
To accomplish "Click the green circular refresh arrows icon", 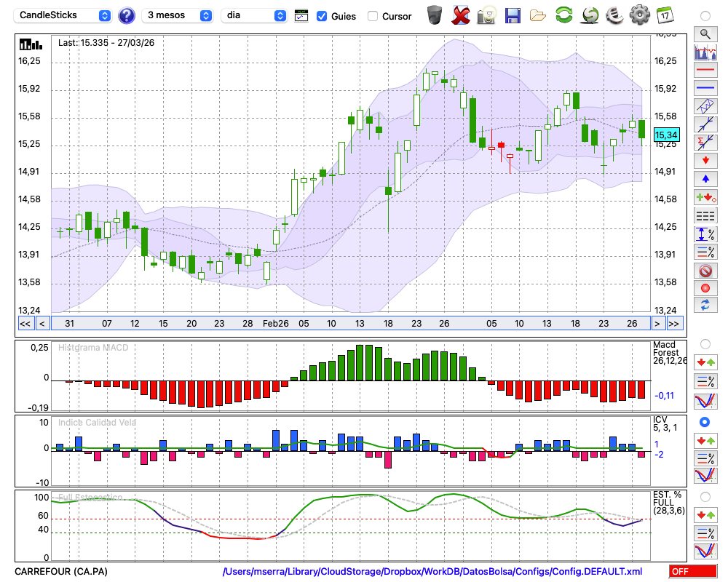I will [563, 15].
